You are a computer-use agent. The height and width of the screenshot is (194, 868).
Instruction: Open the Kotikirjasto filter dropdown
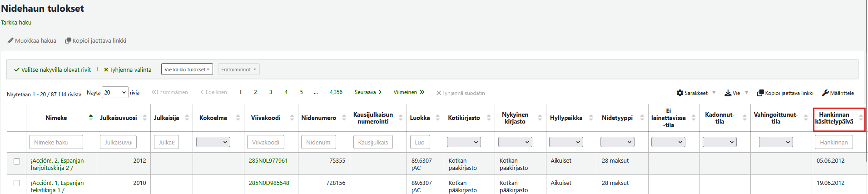464,142
